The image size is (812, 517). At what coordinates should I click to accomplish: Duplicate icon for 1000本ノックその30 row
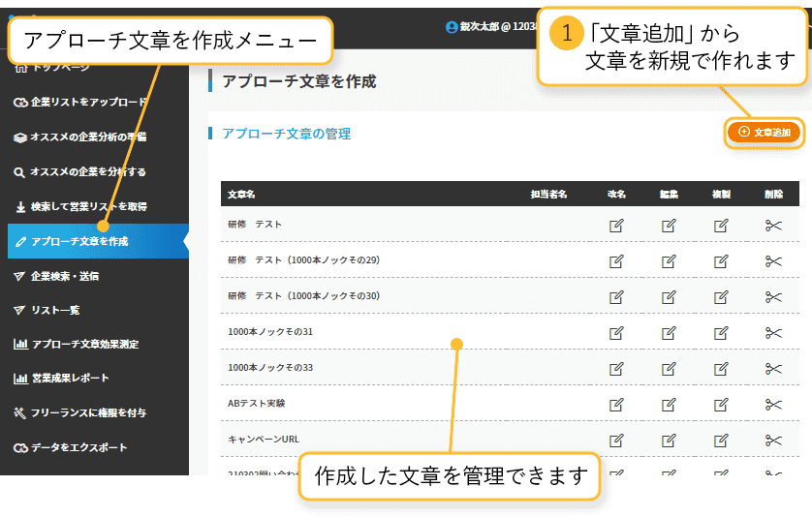[x=721, y=297]
